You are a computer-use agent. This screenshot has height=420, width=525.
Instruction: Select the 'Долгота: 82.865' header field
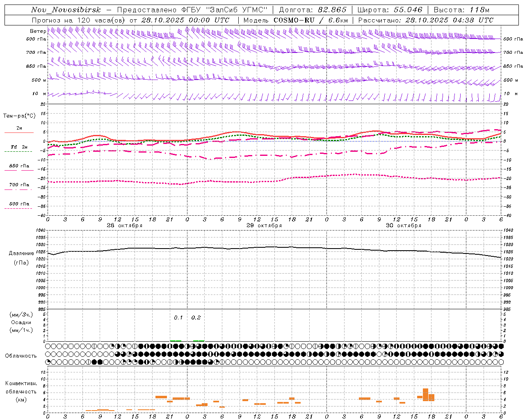(313, 10)
